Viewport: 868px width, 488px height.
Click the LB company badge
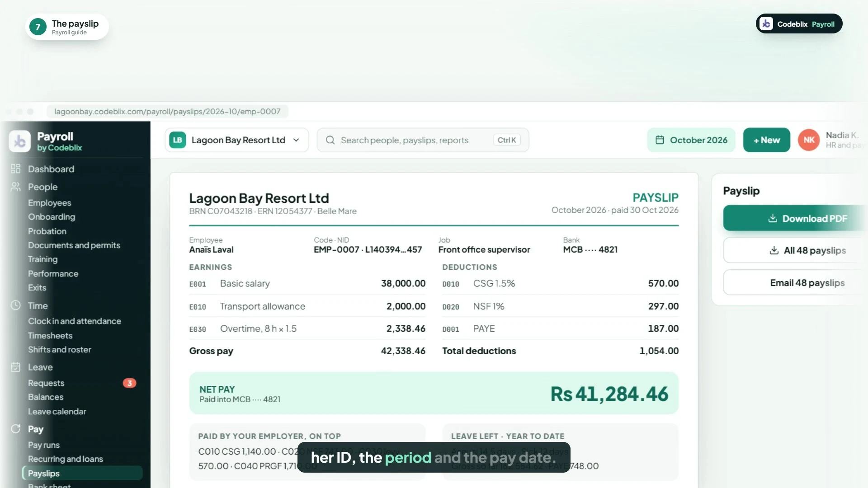pos(178,140)
